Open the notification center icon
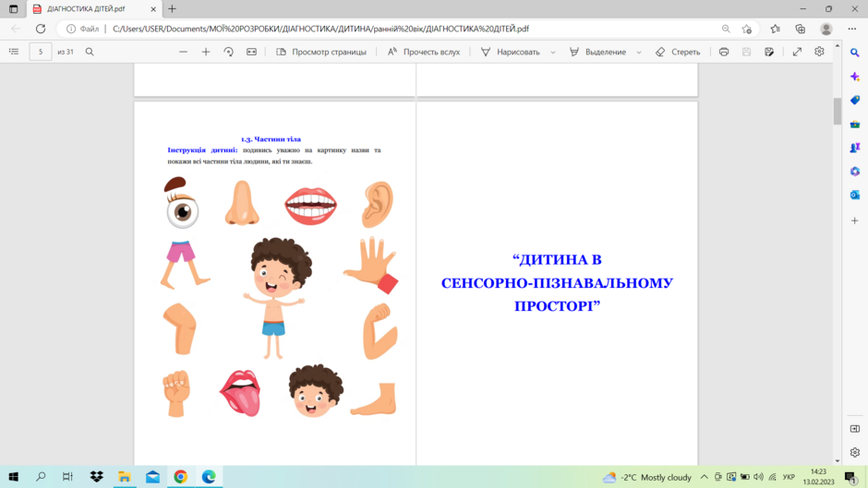868x488 pixels. click(x=850, y=477)
